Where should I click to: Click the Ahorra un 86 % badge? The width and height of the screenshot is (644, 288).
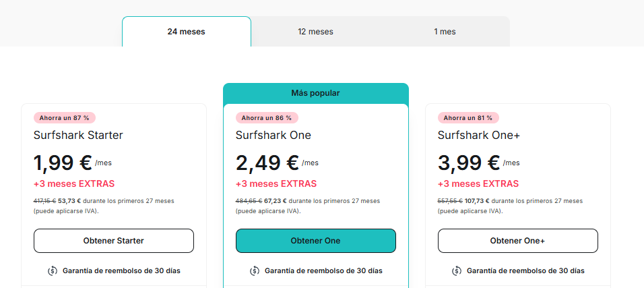click(267, 117)
